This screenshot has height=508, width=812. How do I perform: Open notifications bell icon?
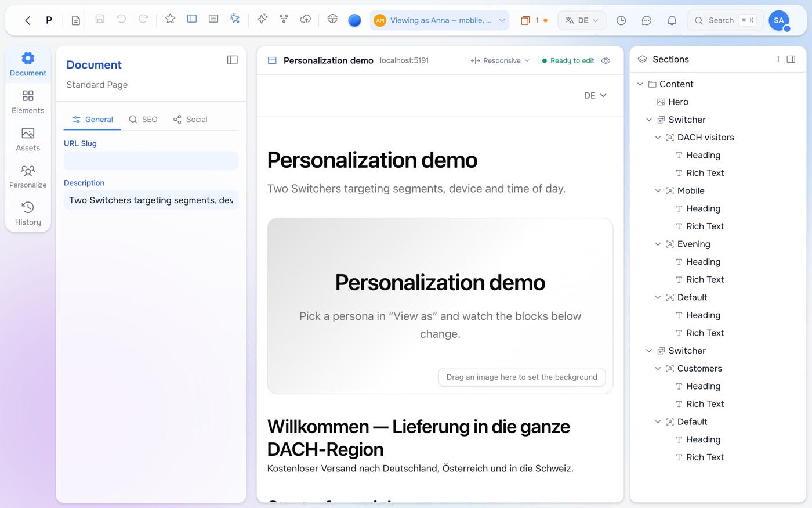(x=672, y=20)
